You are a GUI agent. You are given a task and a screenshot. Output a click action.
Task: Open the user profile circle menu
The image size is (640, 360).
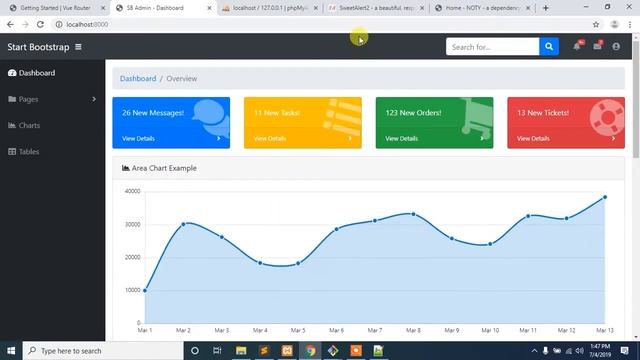pyautogui.click(x=616, y=47)
